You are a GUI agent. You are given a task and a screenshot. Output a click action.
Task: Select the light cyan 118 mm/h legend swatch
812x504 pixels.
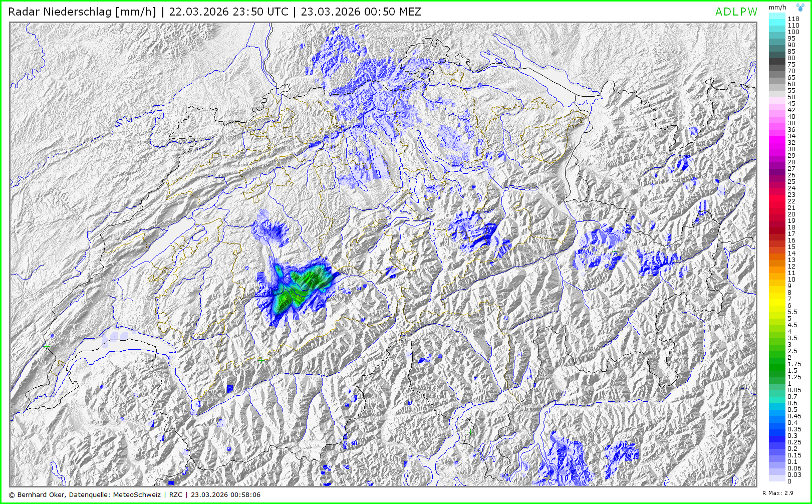tap(777, 19)
